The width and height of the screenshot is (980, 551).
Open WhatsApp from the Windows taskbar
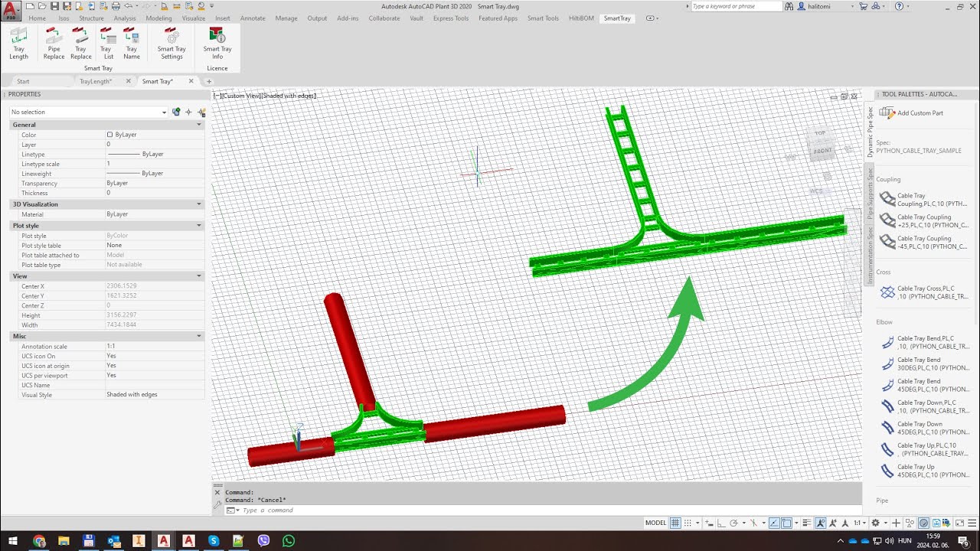288,541
